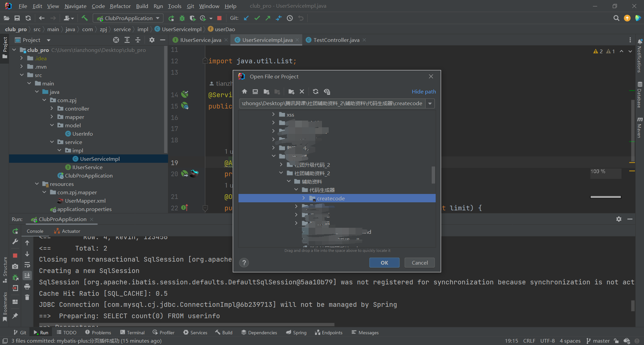The image size is (644, 345).
Task: Expand the createcode folder node
Action: pos(304,198)
